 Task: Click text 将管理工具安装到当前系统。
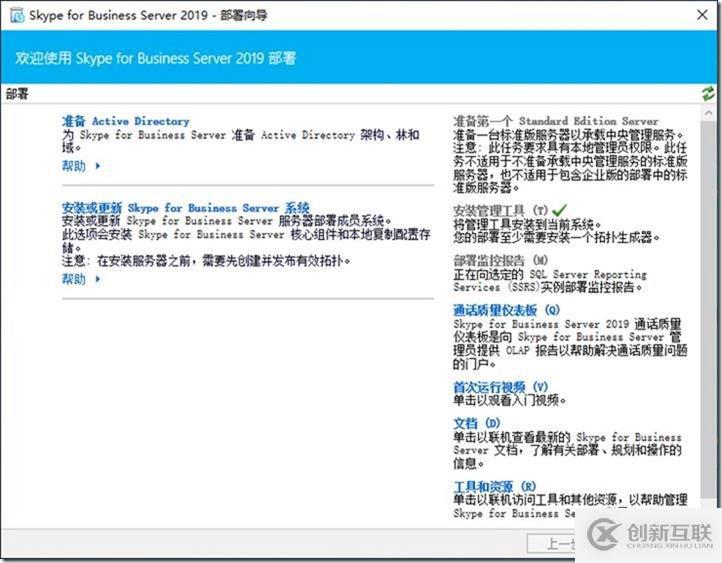(x=527, y=224)
